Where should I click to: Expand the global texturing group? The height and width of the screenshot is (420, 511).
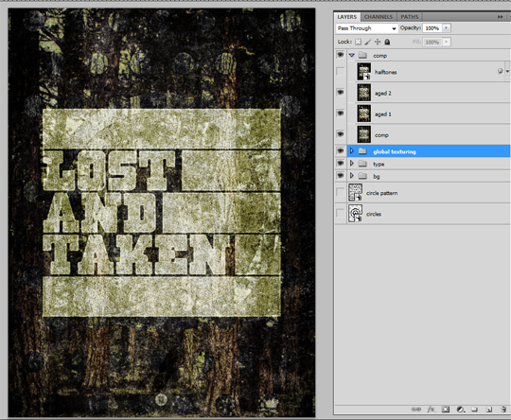pyautogui.click(x=352, y=150)
